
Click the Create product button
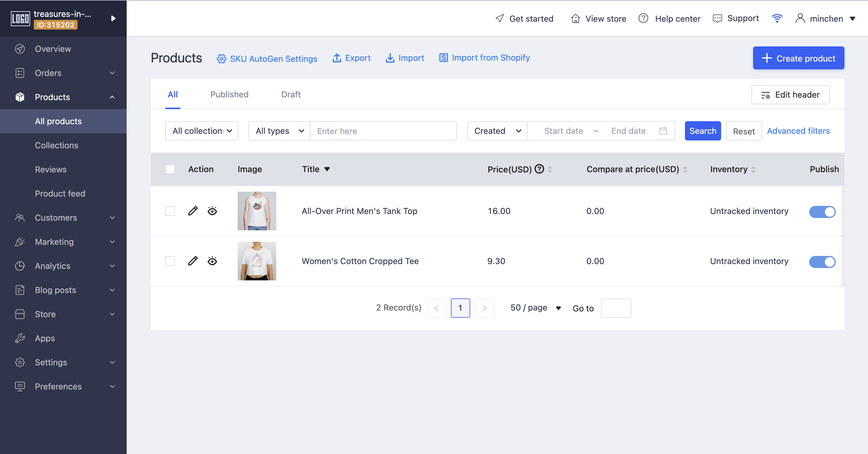pos(799,58)
